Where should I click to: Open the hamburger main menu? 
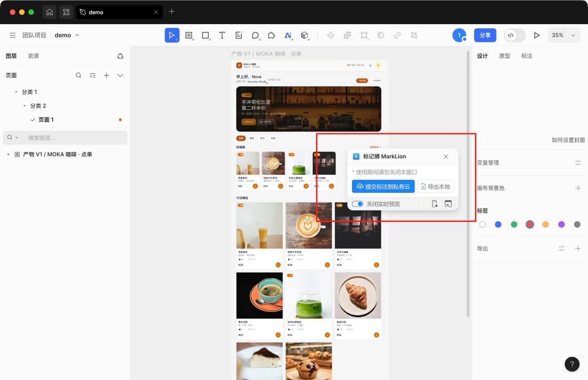point(12,35)
